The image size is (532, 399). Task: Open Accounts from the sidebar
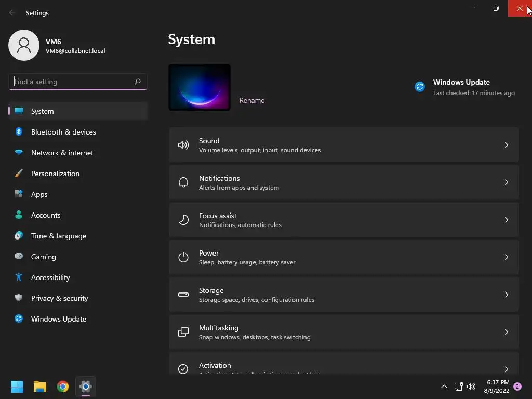(78, 215)
